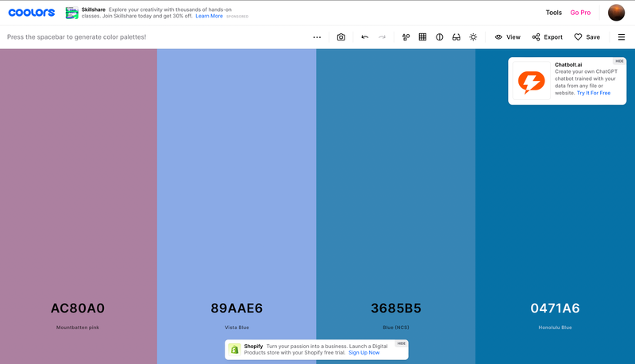Click the Skillshare Learn More link
Viewport: 635px width, 364px height.
tap(209, 16)
